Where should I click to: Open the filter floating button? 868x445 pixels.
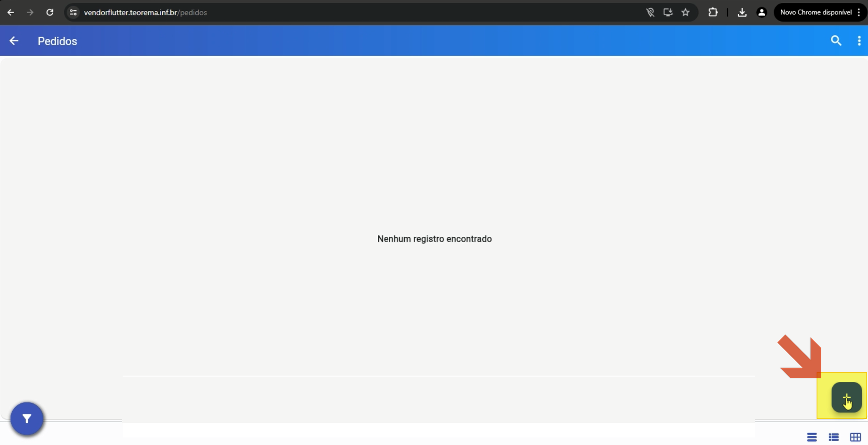coord(27,419)
